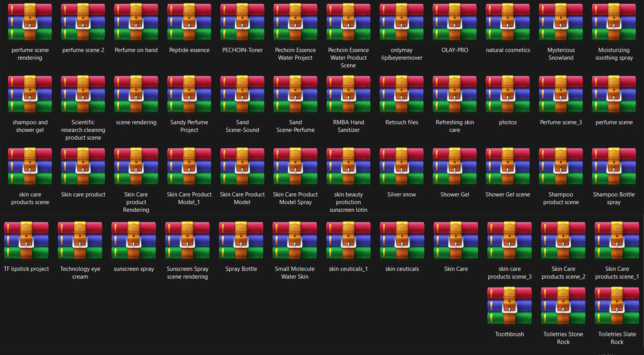Click the 'Moisturizing soothing spray' file name
The height and width of the screenshot is (355, 644).
click(x=614, y=54)
